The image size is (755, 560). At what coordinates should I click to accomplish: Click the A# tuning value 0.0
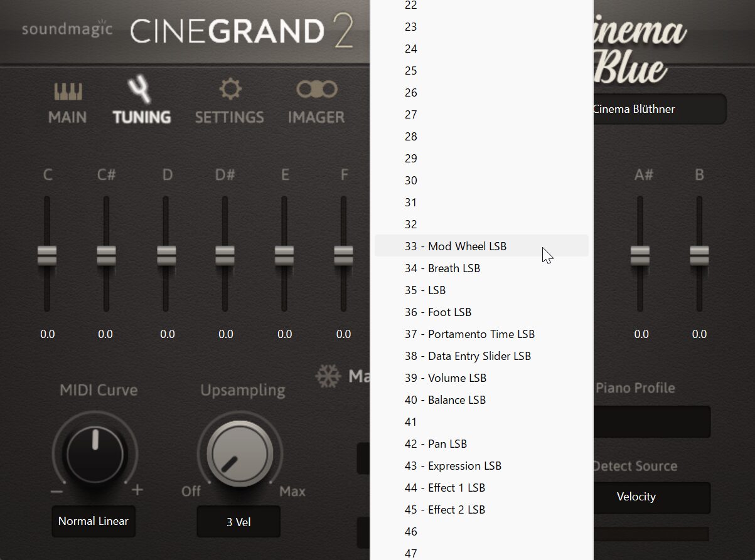point(641,334)
